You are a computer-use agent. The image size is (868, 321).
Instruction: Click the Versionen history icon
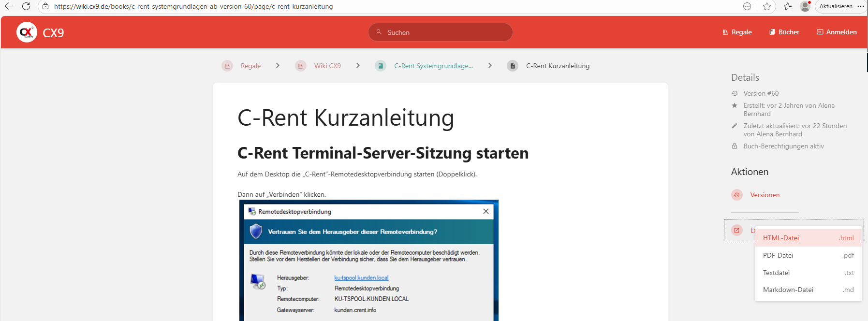pyautogui.click(x=736, y=195)
